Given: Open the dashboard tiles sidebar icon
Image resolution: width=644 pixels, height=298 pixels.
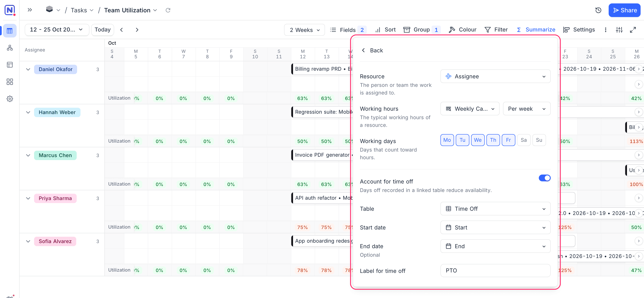Looking at the screenshot, I should point(10,82).
